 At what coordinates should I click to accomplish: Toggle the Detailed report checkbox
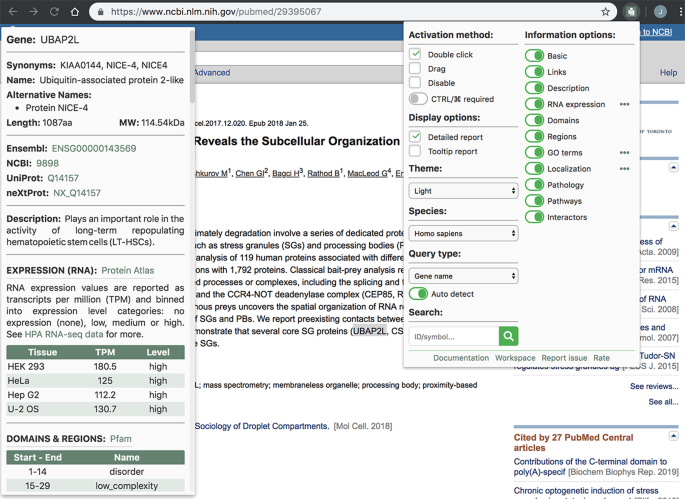pos(415,136)
